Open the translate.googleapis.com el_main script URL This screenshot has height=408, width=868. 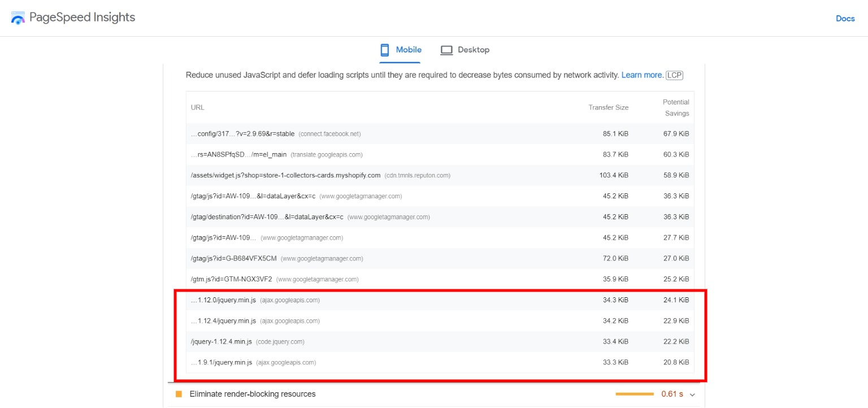coord(239,154)
